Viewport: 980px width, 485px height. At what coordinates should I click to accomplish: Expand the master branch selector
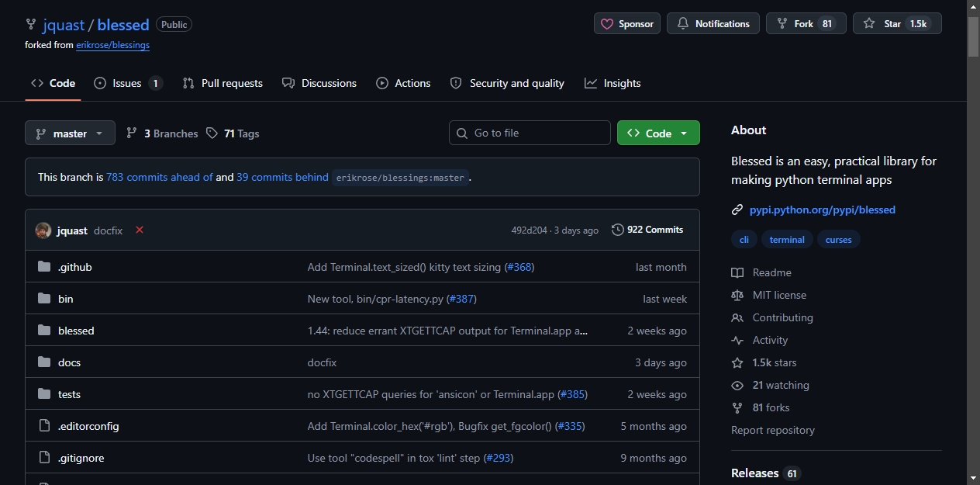70,133
